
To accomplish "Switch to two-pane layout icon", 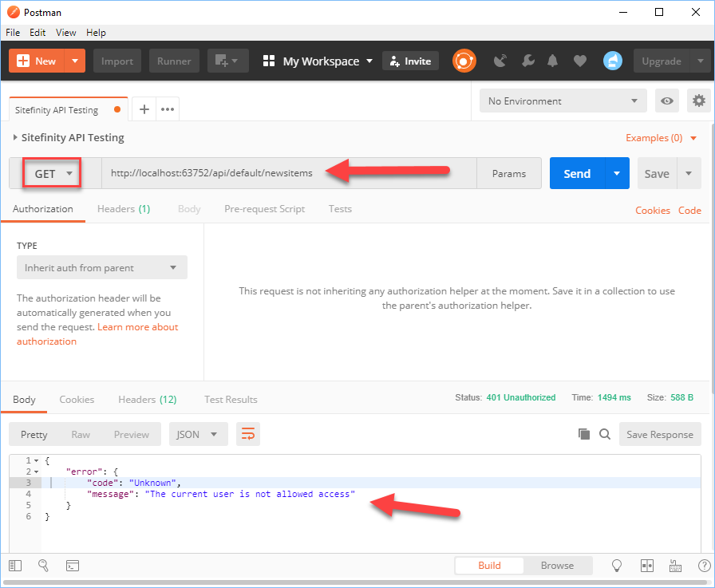I will (x=647, y=566).
